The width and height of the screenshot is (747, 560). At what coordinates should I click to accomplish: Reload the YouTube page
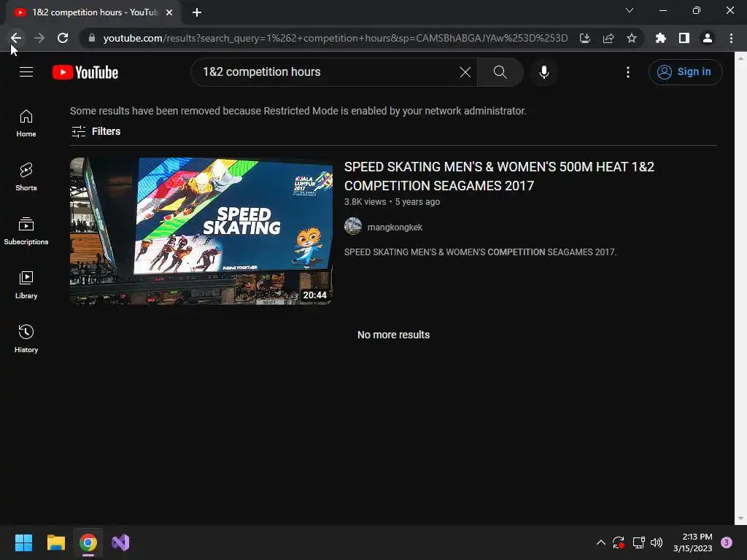pyautogui.click(x=63, y=38)
